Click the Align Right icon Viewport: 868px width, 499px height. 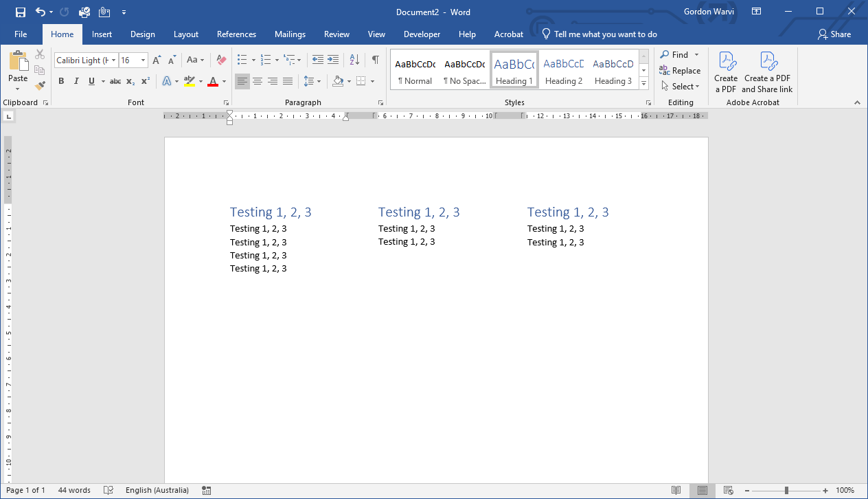[x=273, y=81]
